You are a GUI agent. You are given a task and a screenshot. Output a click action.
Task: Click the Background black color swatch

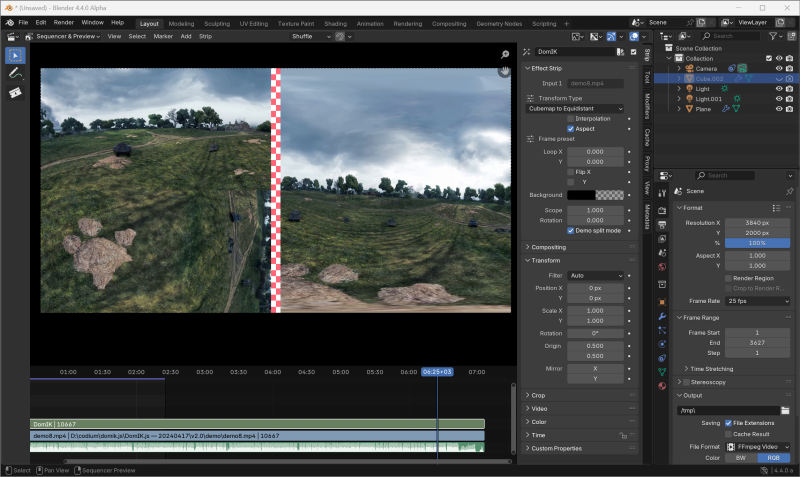point(581,195)
